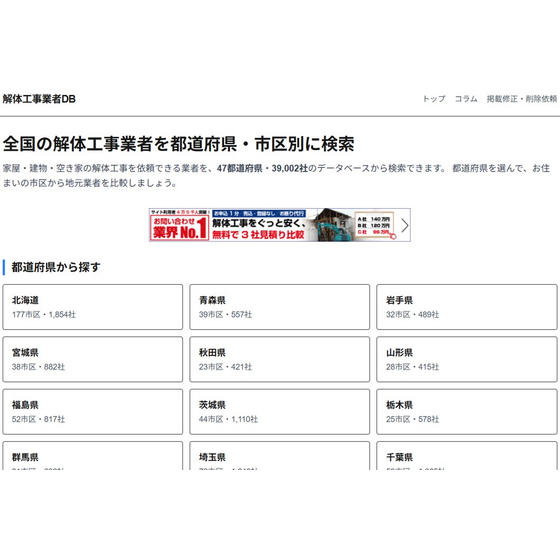Viewport: 560px width, 560px height.
Task: Open the 群馬県 prefecture card
Action: pyautogui.click(x=92, y=456)
